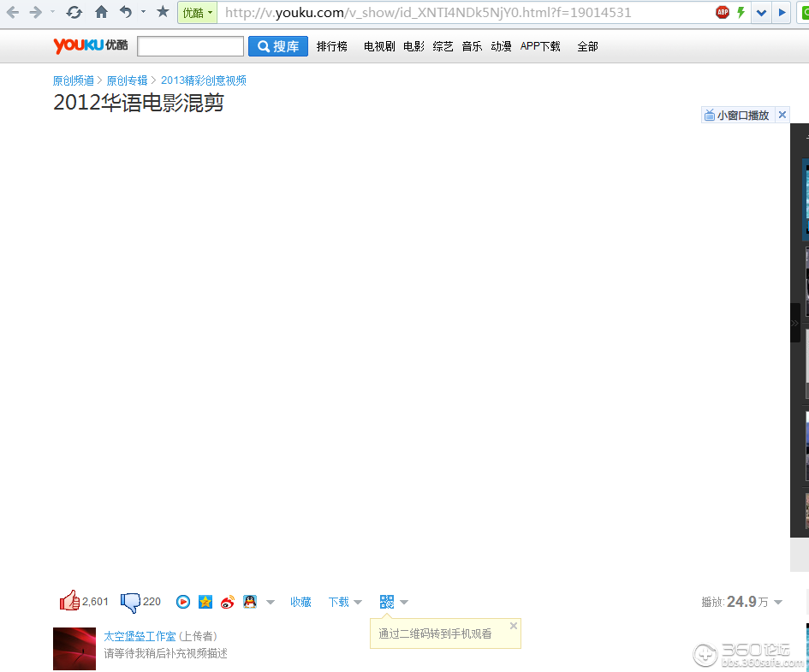Screen dimensions: 809x672
Task: Dismiss the QR code tooltip popup
Action: point(514,624)
